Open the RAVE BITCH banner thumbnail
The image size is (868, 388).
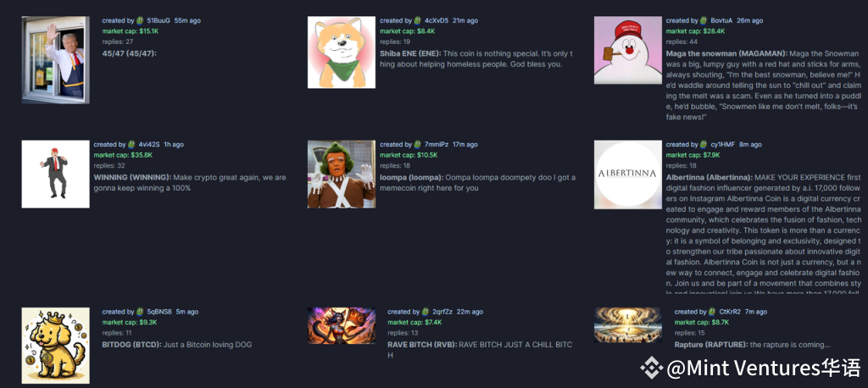(342, 325)
